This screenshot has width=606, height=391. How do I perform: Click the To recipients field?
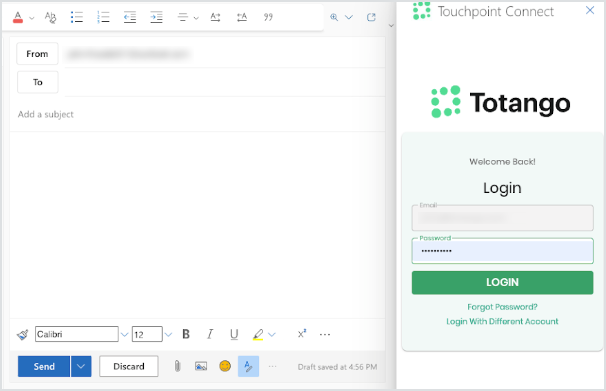point(224,82)
